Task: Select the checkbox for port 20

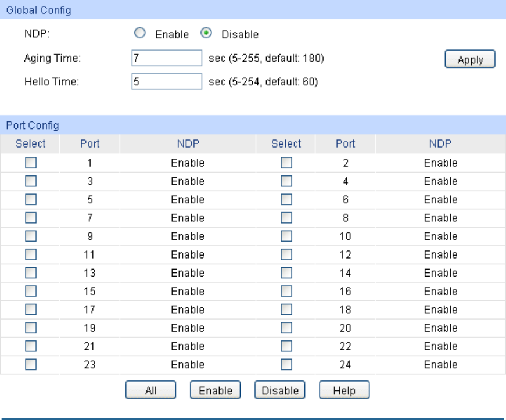Action: point(286,328)
